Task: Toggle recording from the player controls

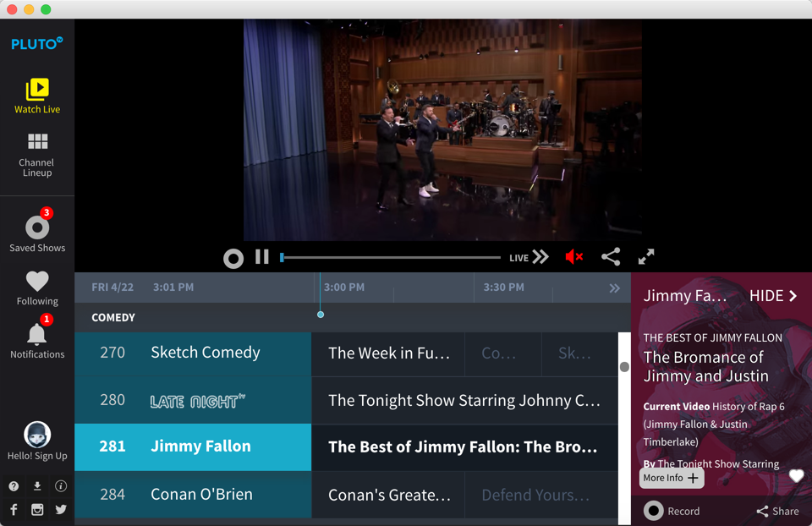Action: click(233, 258)
